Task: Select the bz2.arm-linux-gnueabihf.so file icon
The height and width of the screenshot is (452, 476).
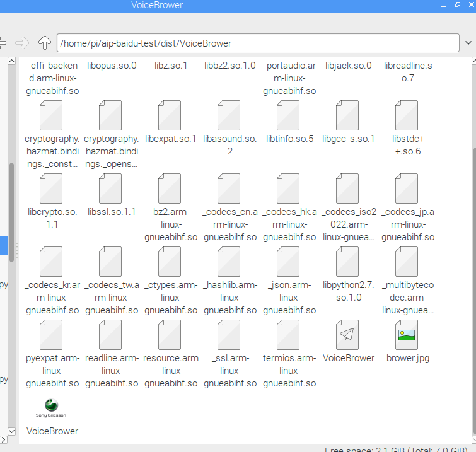Action: pyautogui.click(x=170, y=189)
